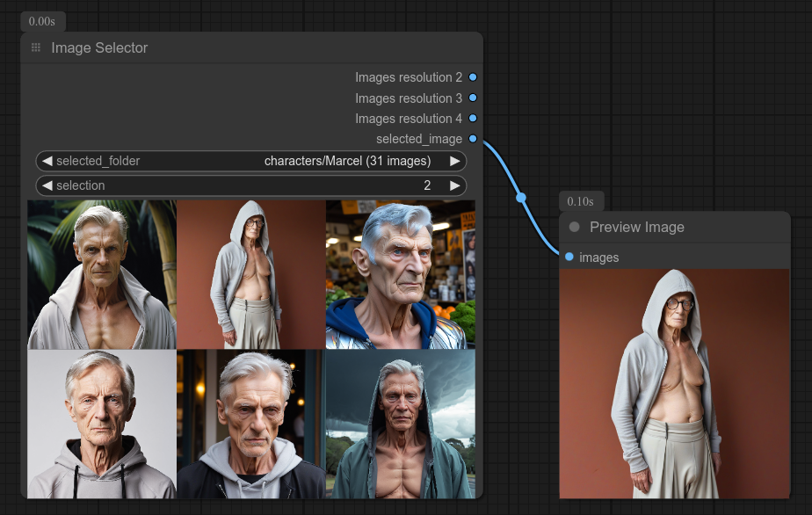The image size is (812, 515).
Task: Increase selection value with right arrow
Action: pos(454,185)
